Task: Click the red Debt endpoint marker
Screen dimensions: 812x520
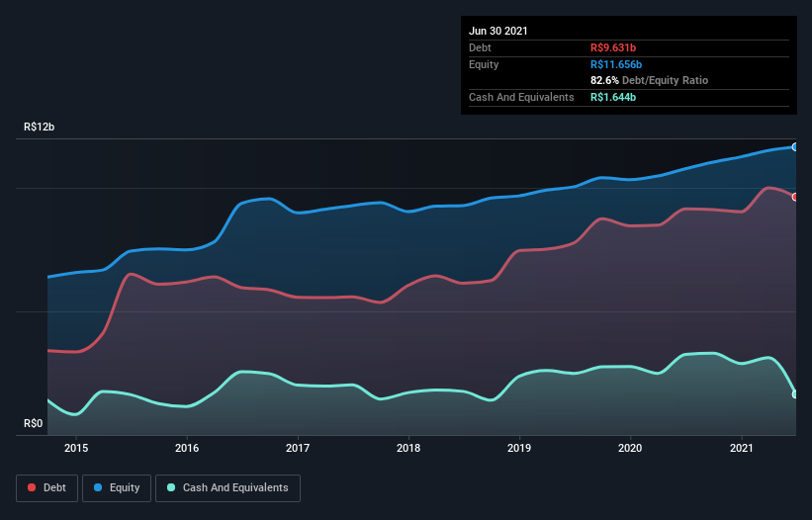Action: (x=795, y=197)
